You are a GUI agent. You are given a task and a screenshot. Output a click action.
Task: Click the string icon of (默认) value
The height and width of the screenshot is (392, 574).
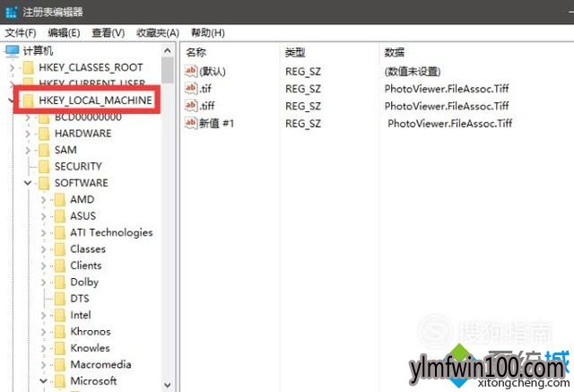coord(191,71)
